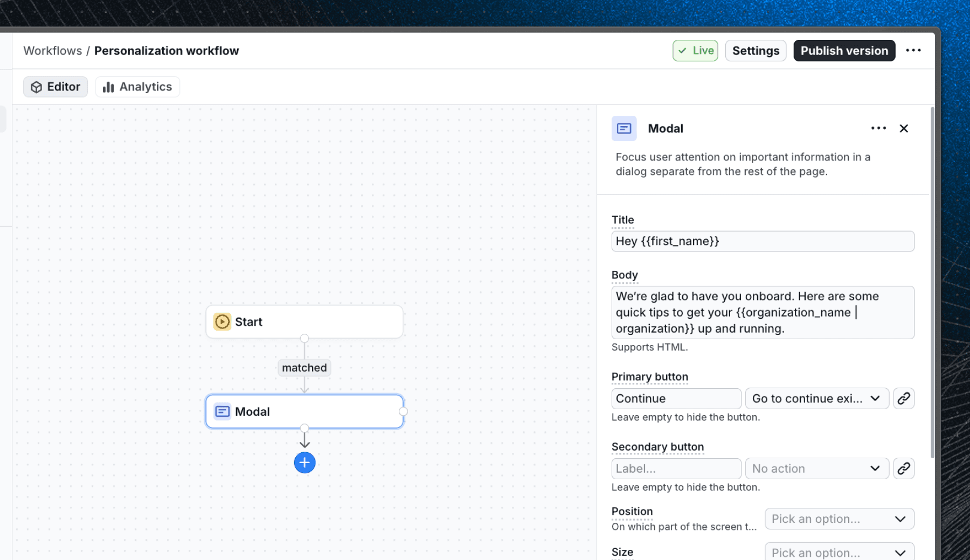Screen dimensions: 970x560
Task: Click the Start node play icon
Action: tap(221, 321)
